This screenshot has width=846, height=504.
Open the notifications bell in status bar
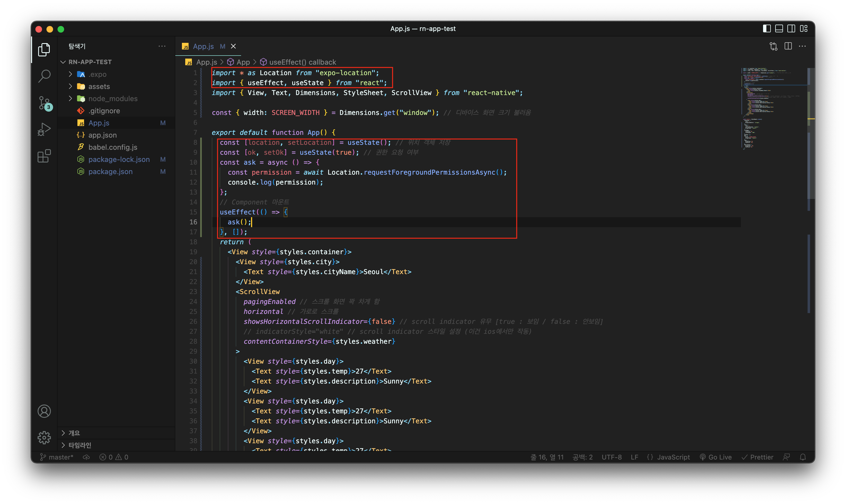803,457
